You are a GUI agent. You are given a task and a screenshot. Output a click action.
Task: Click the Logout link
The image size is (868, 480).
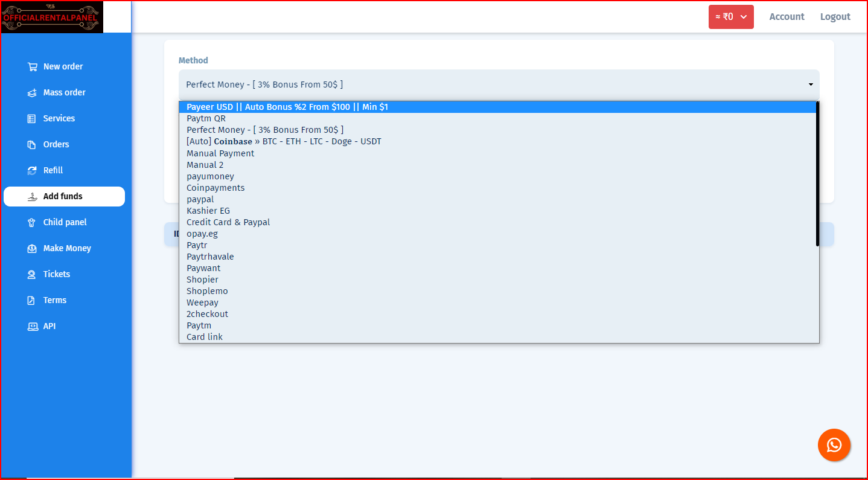[x=835, y=17]
